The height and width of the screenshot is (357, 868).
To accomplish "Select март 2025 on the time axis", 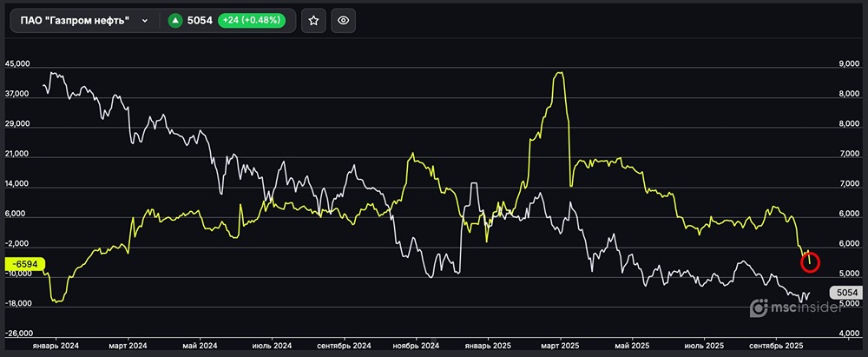I will (x=559, y=345).
